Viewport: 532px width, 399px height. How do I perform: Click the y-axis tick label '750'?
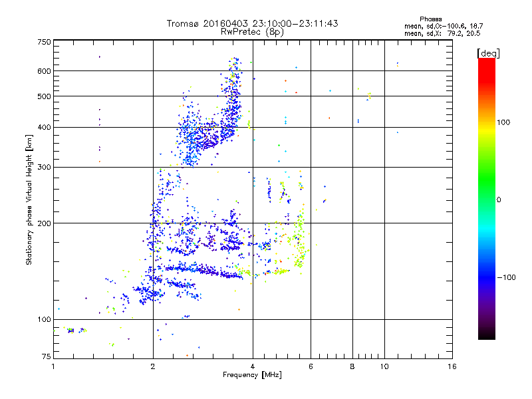[x=44, y=42]
